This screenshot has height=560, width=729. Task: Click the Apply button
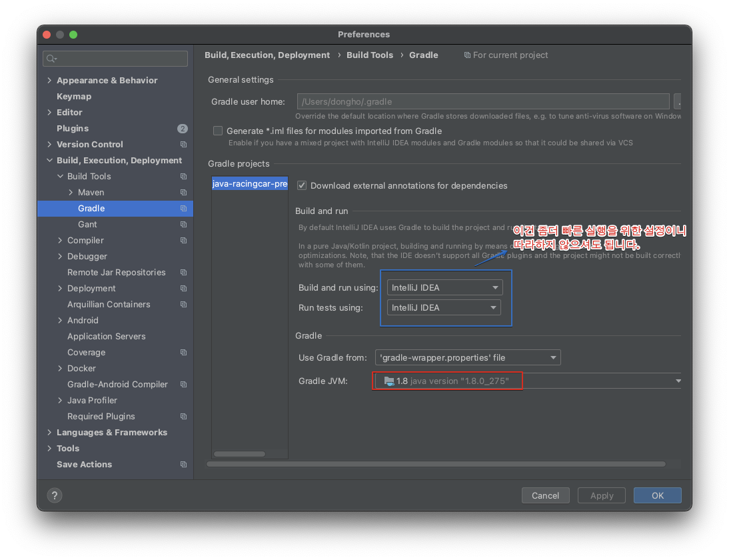tap(602, 495)
